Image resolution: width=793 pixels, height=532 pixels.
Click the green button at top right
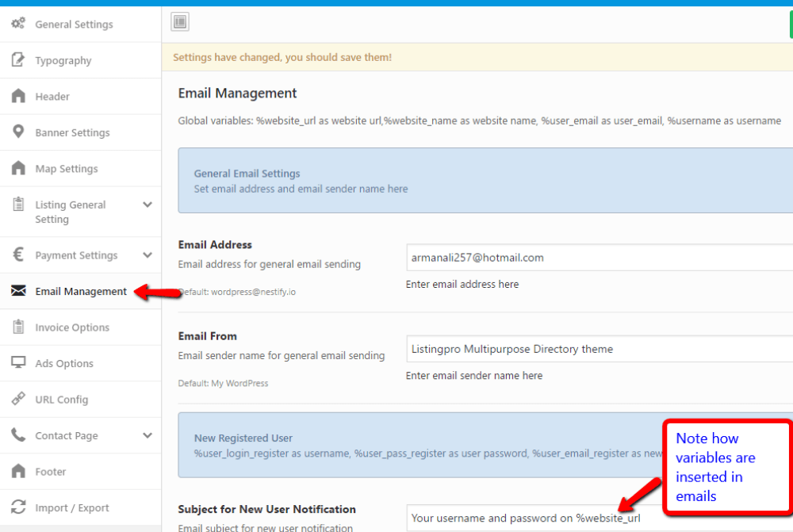(x=790, y=24)
